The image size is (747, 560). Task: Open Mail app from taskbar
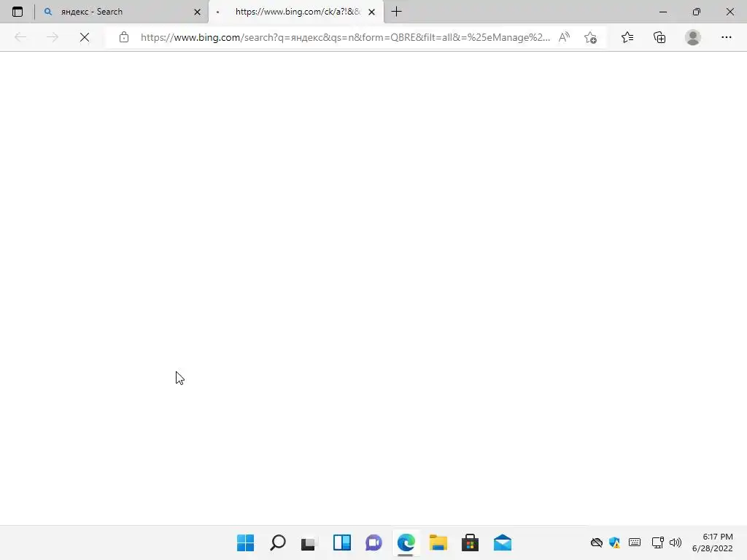[502, 542]
